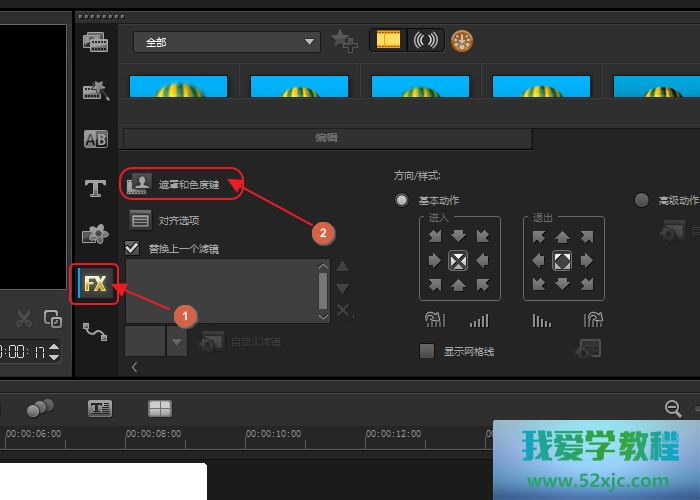The image size is (700, 500).
Task: Open the Path library icon
Action: click(x=95, y=331)
